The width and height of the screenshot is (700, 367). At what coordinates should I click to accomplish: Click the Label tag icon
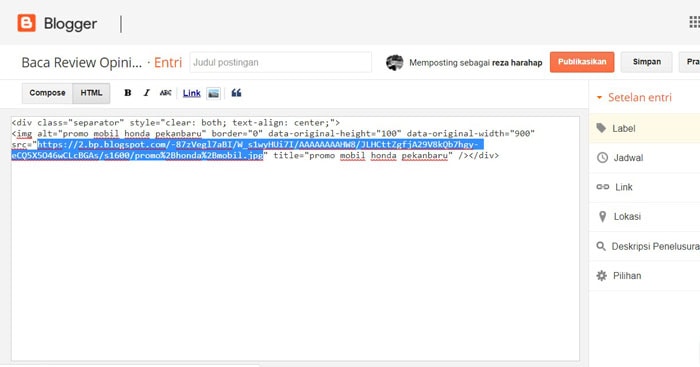click(601, 128)
